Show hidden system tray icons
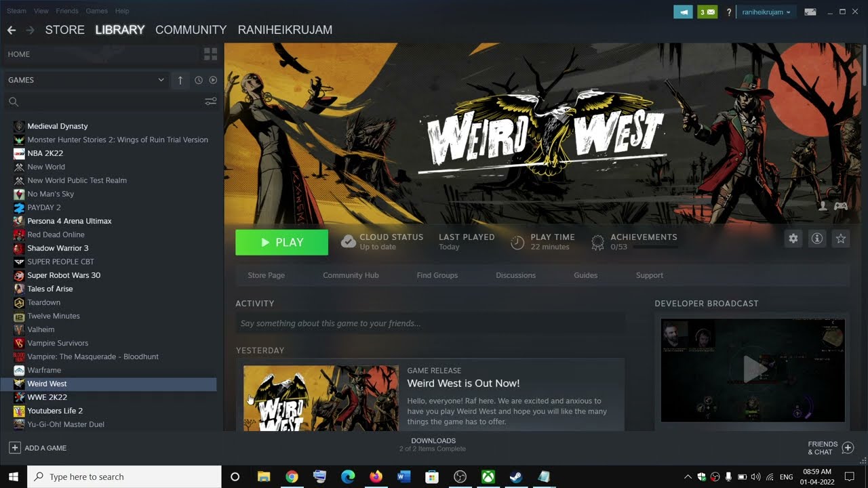The image size is (868, 488). [x=688, y=477]
